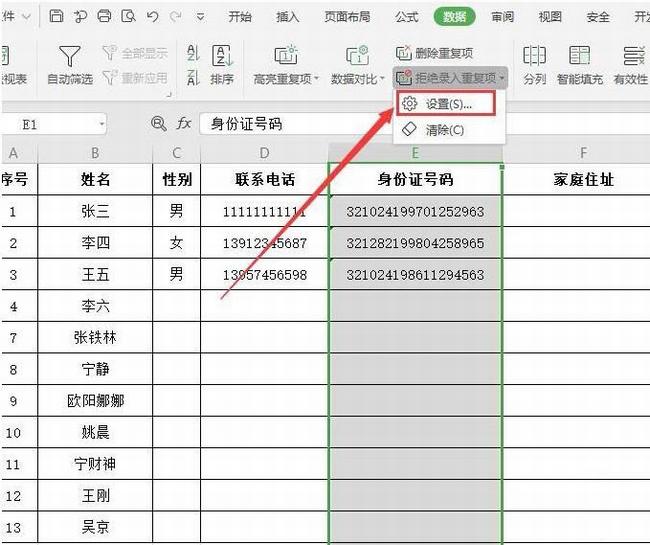Image resolution: width=650 pixels, height=545 pixels.
Task: Click ID cell 321024199701252963
Action: click(415, 211)
